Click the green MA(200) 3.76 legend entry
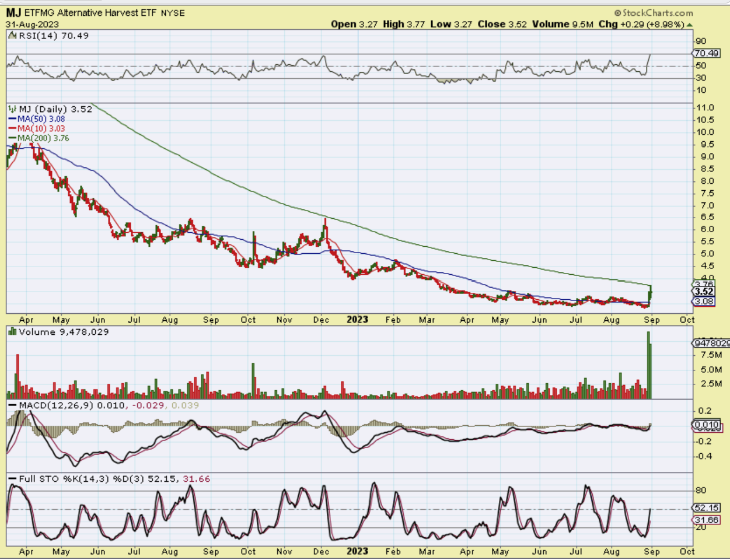This screenshot has height=560, width=730. (39, 138)
